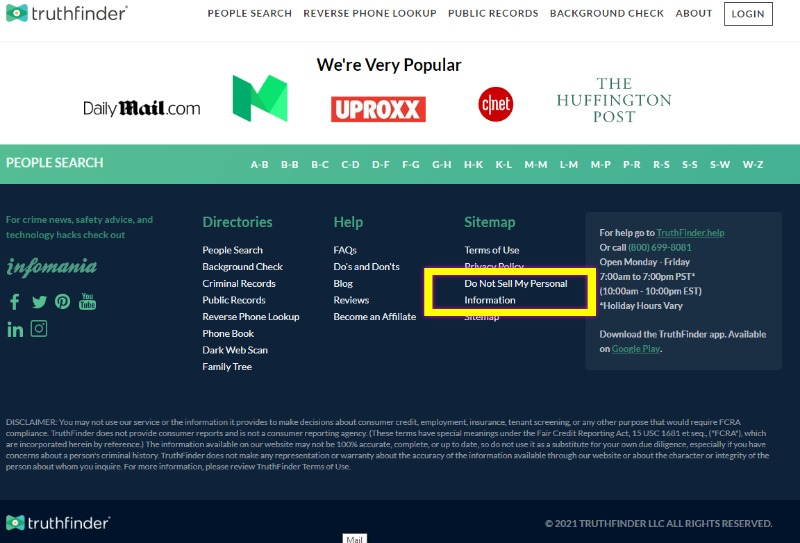
Task: Open People Search in top navigation
Action: (x=249, y=13)
